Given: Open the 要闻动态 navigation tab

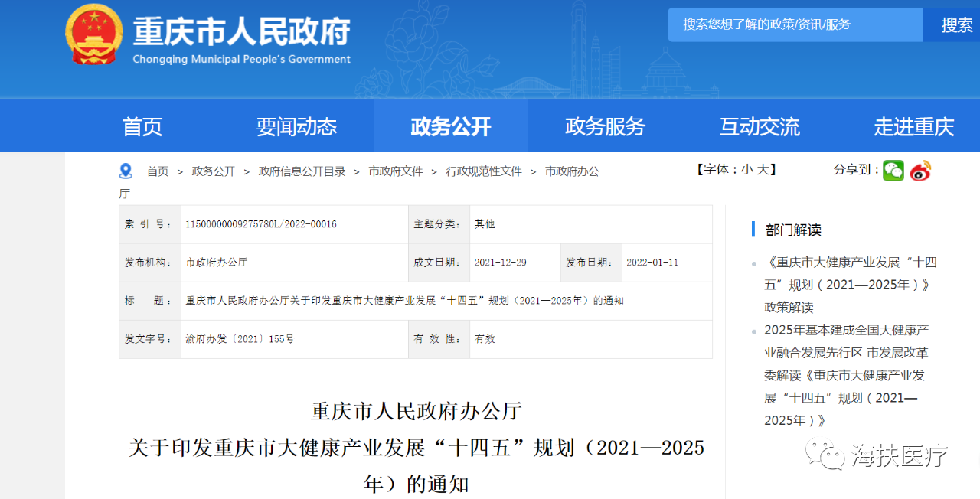Looking at the screenshot, I should point(296,126).
